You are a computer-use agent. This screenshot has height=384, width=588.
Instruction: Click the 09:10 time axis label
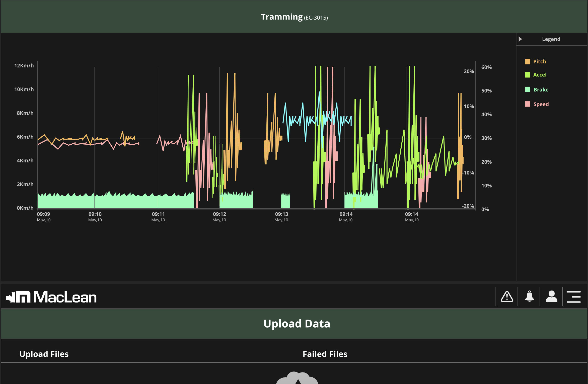95,214
